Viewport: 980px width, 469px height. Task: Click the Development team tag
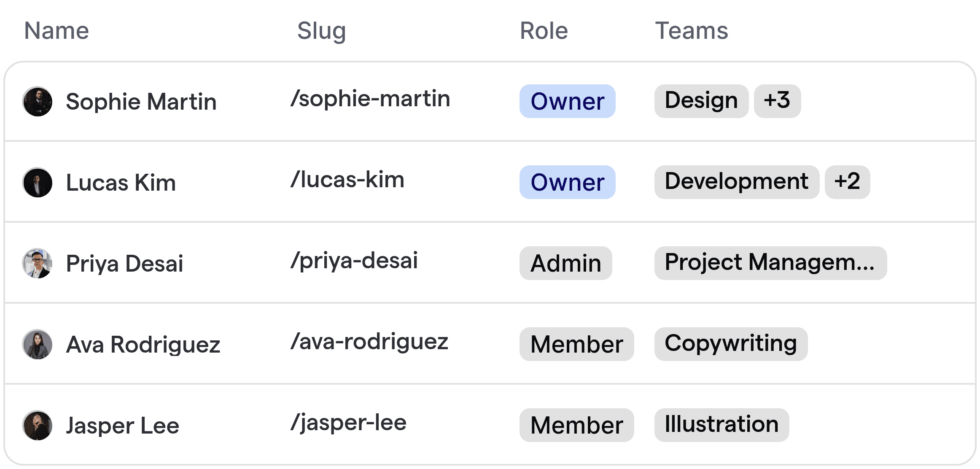[x=736, y=181]
